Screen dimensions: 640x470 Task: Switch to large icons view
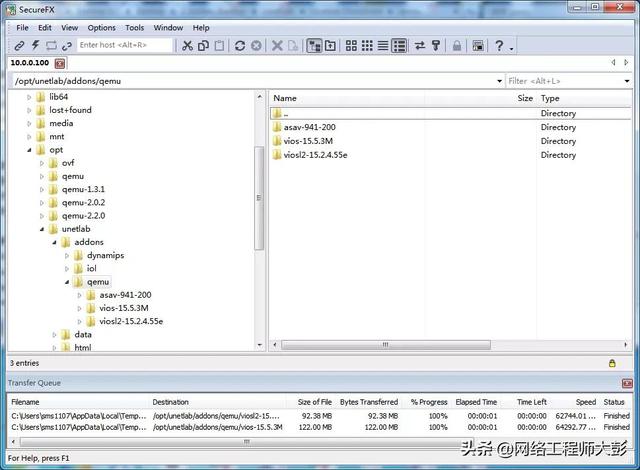click(x=351, y=46)
